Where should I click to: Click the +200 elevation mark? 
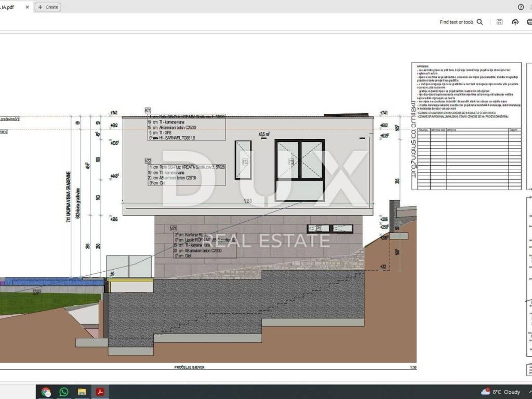[384, 238]
